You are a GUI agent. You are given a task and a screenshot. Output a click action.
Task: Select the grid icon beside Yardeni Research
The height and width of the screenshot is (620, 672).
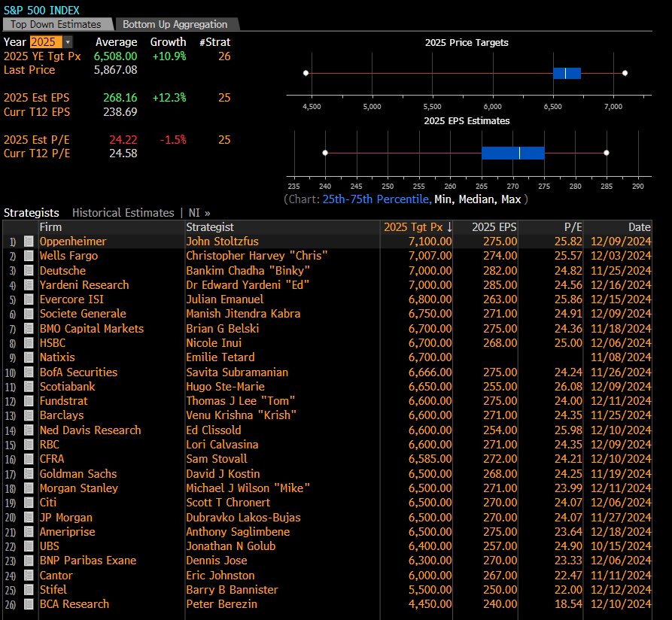(x=28, y=285)
